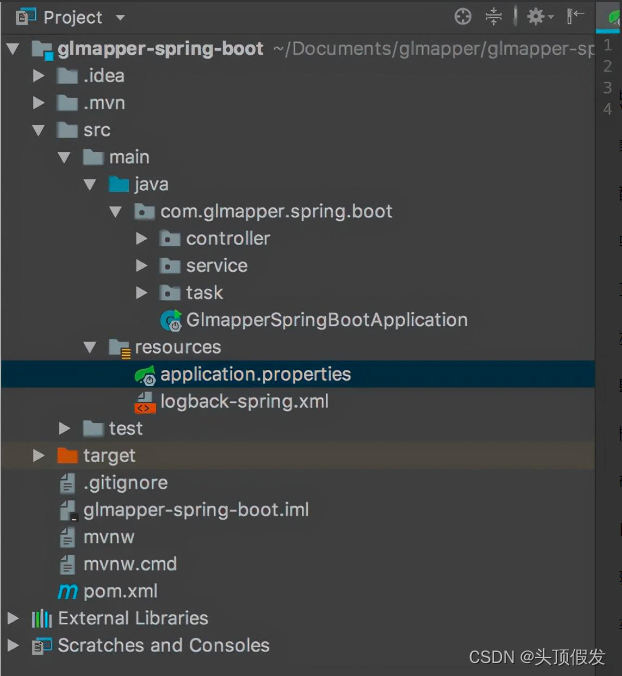Click editor gutter line number 3
This screenshot has width=622, height=676.
(x=608, y=88)
